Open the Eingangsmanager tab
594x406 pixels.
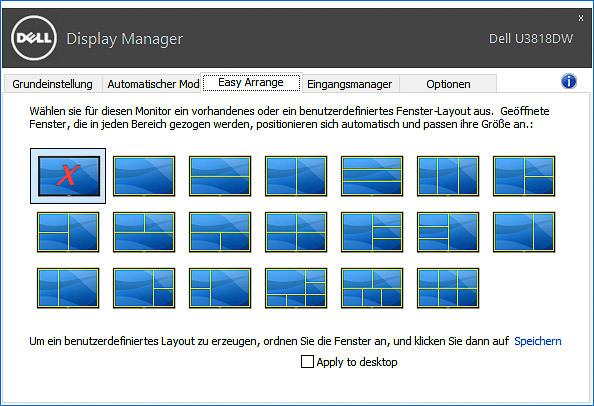349,84
